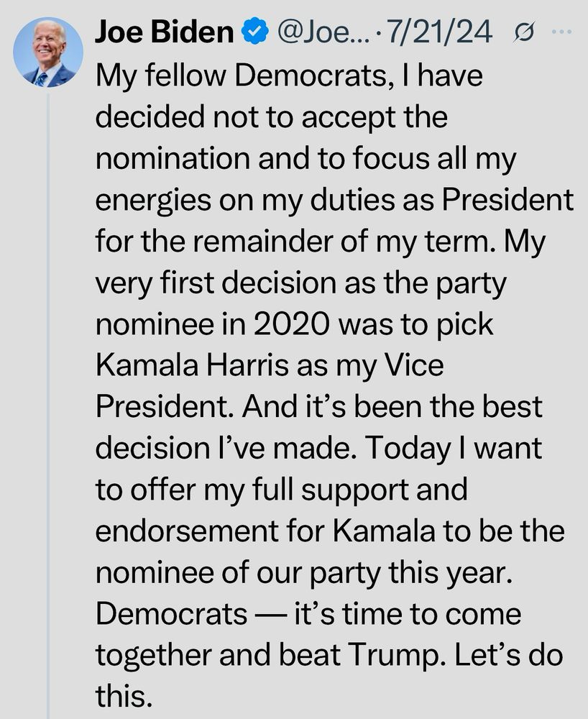
Task: Click "endorsement for Kamala to be the" line
Action: (330, 531)
